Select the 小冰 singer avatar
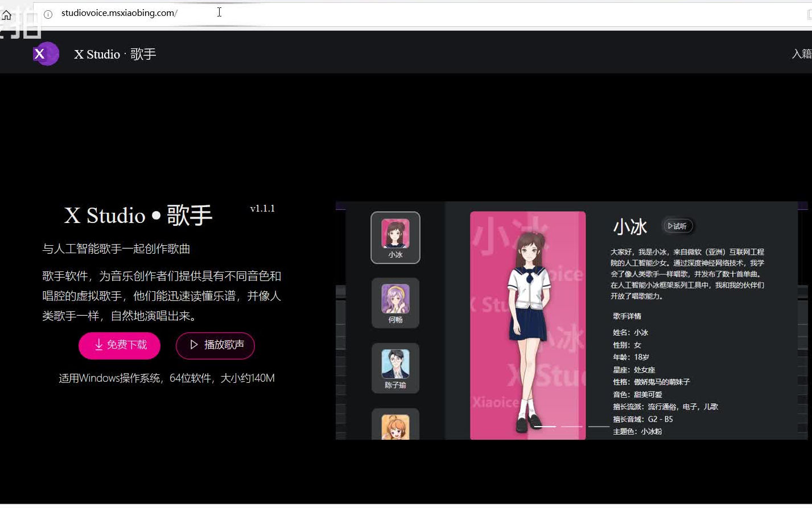This screenshot has height=508, width=812. click(395, 238)
